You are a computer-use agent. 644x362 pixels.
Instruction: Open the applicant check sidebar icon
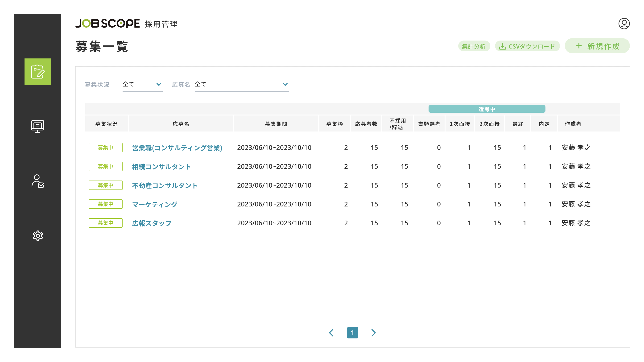37,181
